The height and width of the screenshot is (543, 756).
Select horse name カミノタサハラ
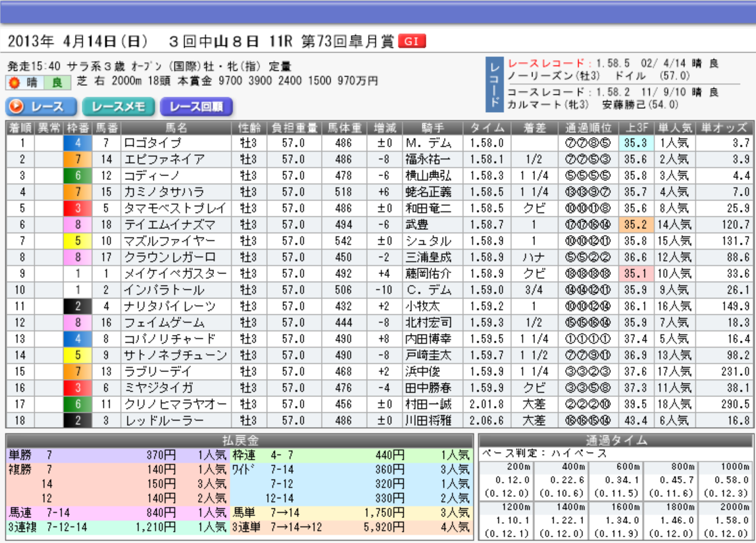(164, 192)
